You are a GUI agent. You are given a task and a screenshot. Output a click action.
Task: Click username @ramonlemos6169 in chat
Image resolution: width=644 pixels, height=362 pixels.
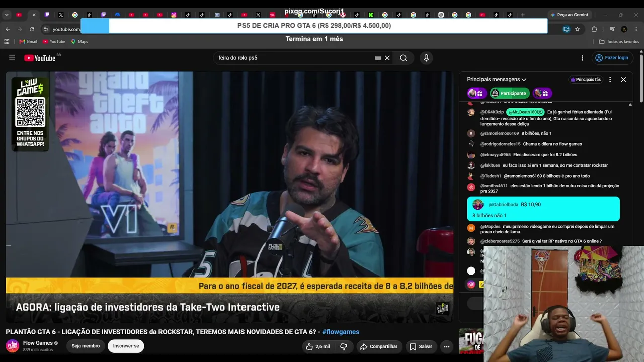point(500,133)
